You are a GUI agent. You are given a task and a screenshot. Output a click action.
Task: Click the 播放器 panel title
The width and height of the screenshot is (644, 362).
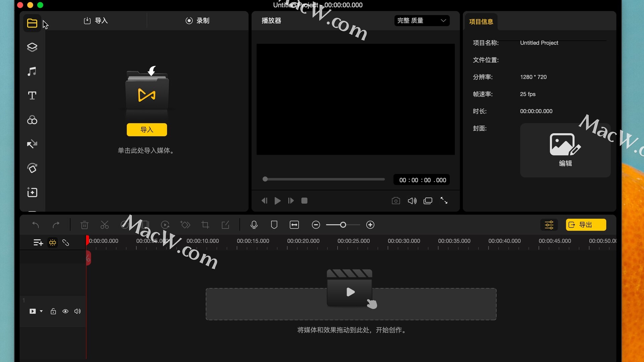[x=271, y=21]
